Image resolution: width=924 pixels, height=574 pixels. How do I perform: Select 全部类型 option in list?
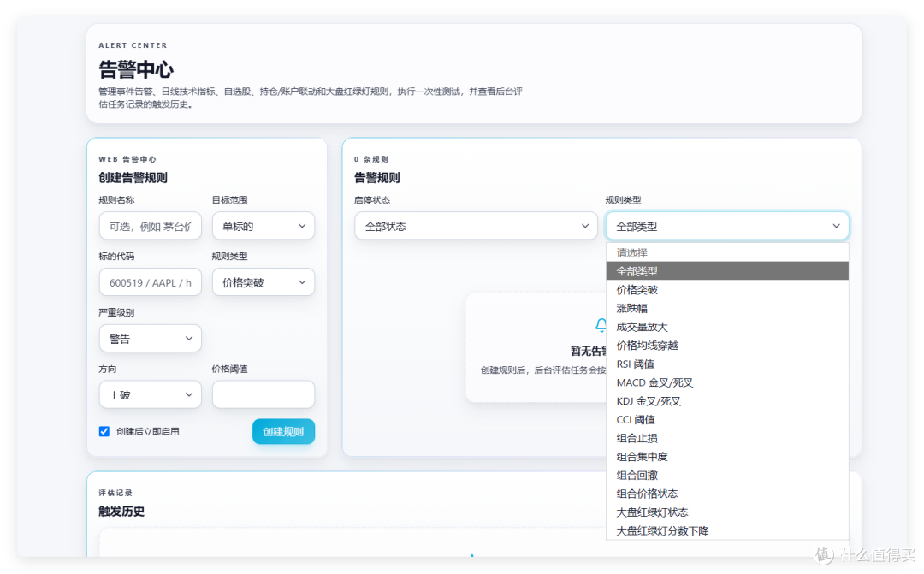click(727, 271)
